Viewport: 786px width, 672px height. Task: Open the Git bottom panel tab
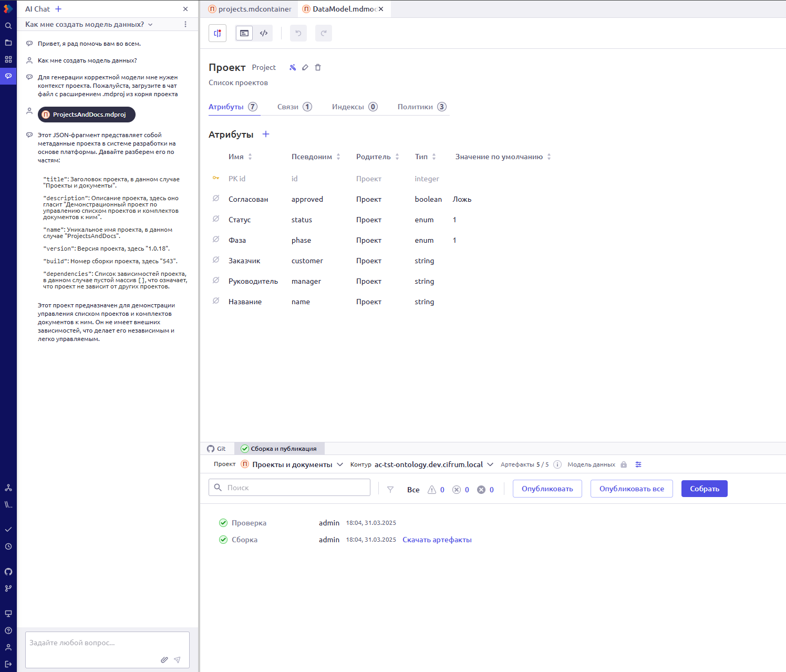pyautogui.click(x=216, y=449)
